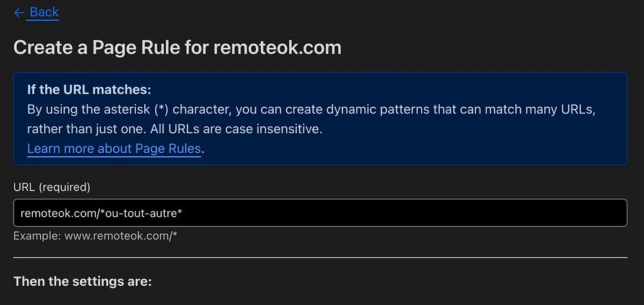Click the remoteok.com domain in the page title
This screenshot has height=305, width=644.
277,48
